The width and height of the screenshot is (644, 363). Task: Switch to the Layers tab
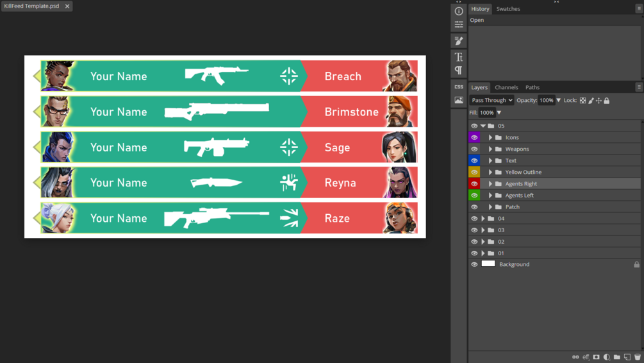click(x=479, y=87)
